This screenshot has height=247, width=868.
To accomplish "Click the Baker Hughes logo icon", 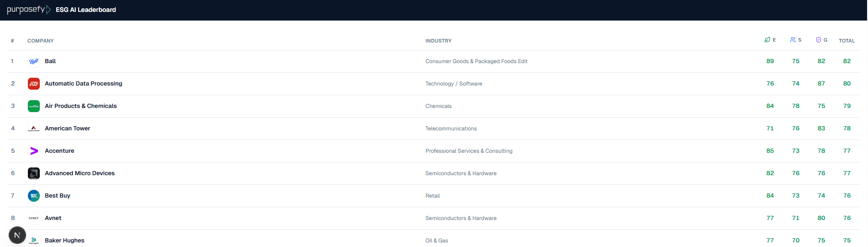I will (x=34, y=241).
